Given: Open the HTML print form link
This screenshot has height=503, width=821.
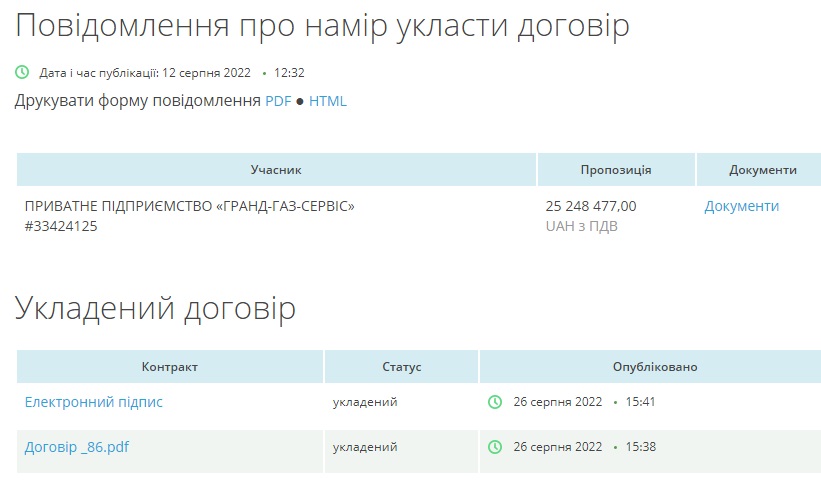Looking at the screenshot, I should point(328,100).
